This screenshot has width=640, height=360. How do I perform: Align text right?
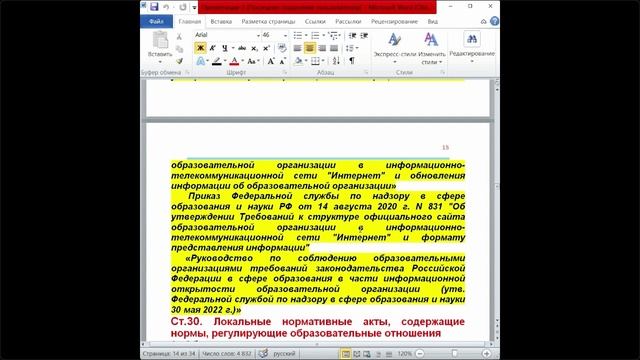pyautogui.click(x=322, y=48)
